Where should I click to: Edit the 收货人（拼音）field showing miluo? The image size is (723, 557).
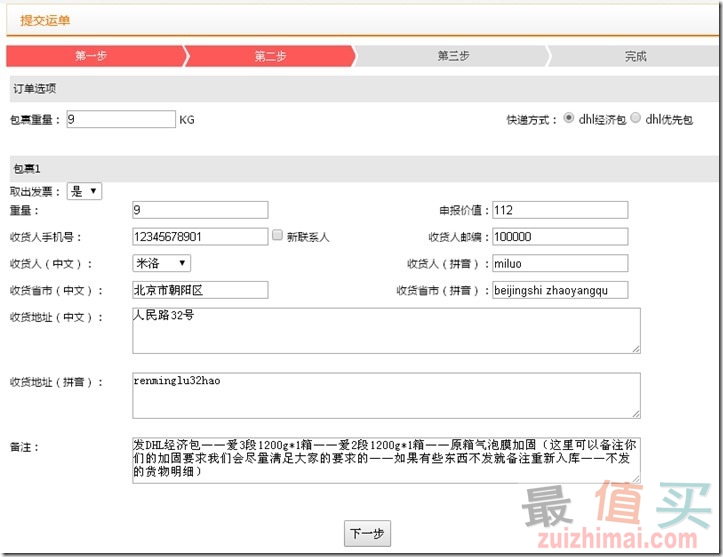560,263
